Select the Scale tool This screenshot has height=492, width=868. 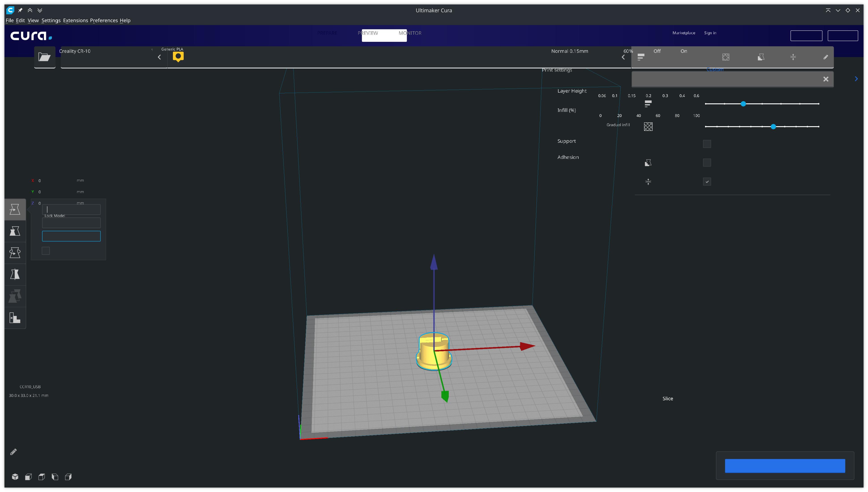[15, 231]
